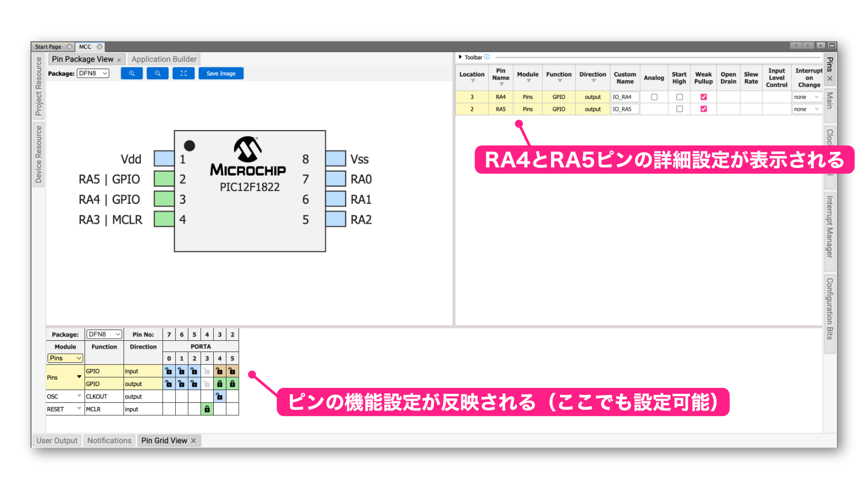This screenshot has height=489, width=868.
Task: Zoom in on the pin package view
Action: click(131, 73)
